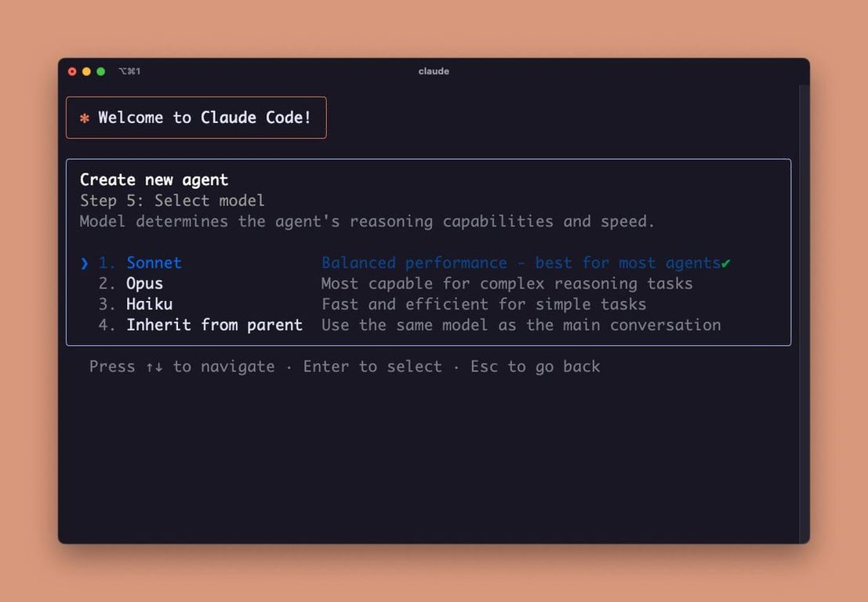Click the model selection panel border
Image resolution: width=868 pixels, height=602 pixels.
[x=429, y=159]
